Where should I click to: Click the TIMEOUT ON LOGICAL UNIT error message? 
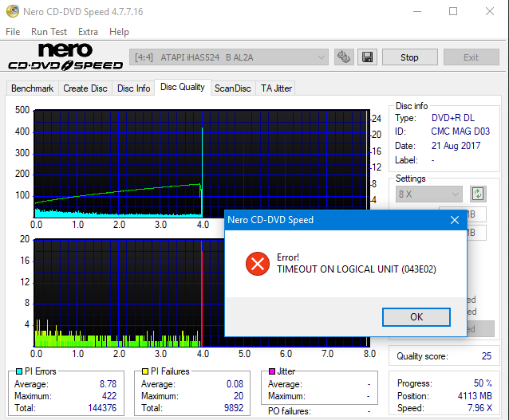coord(357,269)
